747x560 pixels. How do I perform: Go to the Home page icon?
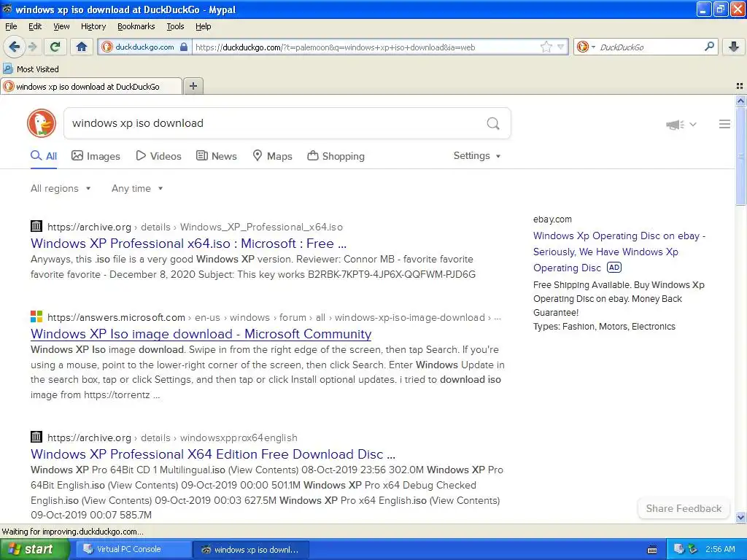(x=82, y=47)
